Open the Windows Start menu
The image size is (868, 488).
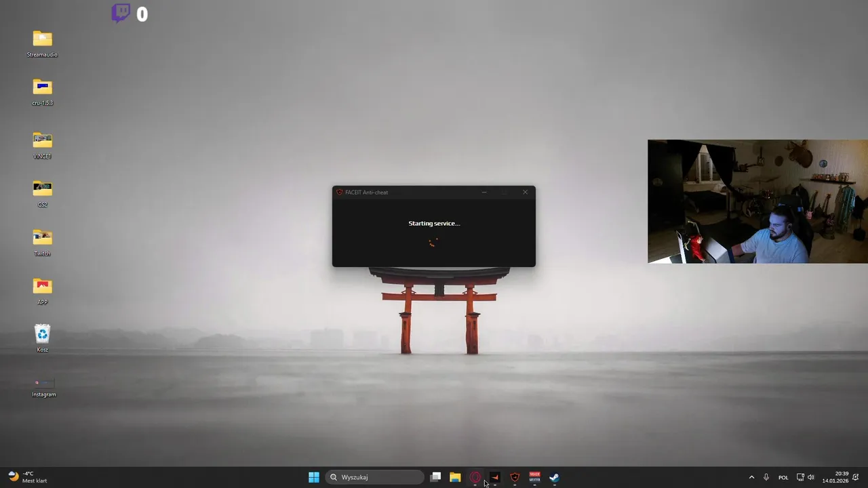click(314, 477)
